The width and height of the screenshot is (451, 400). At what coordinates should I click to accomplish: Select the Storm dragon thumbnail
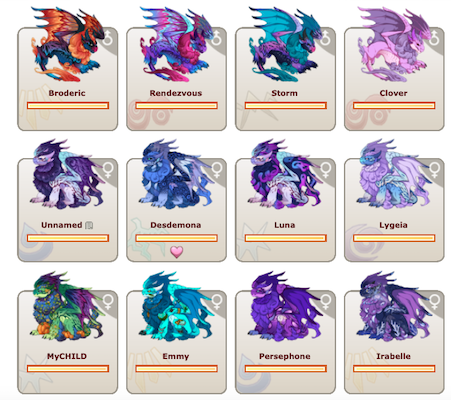pyautogui.click(x=283, y=45)
